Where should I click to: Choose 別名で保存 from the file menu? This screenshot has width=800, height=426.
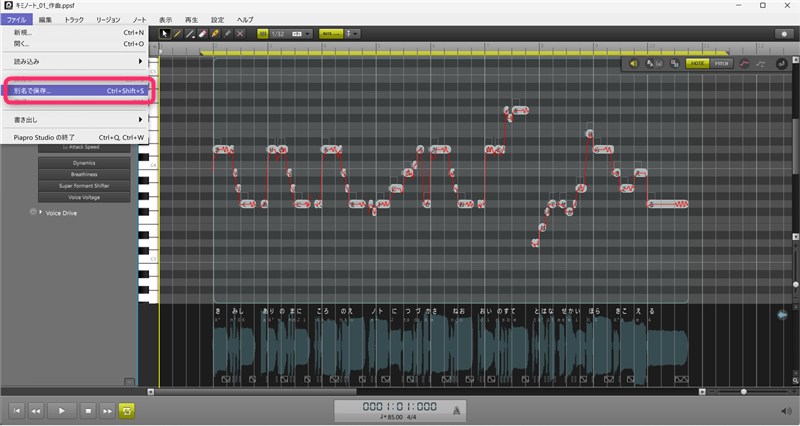(74, 91)
